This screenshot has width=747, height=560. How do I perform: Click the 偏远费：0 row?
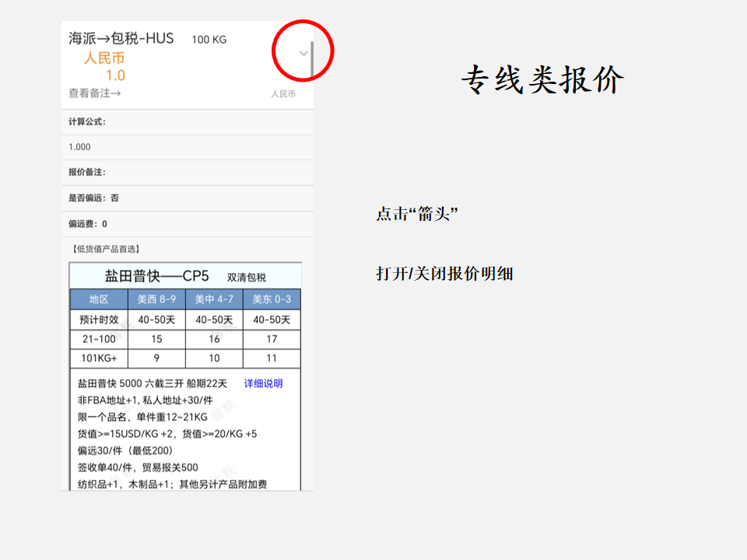88,224
